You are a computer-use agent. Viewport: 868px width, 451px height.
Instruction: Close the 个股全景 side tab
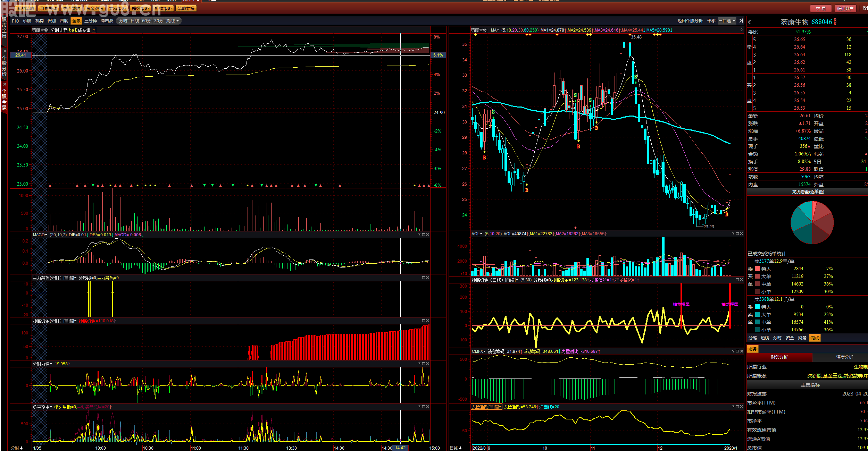click(x=5, y=84)
